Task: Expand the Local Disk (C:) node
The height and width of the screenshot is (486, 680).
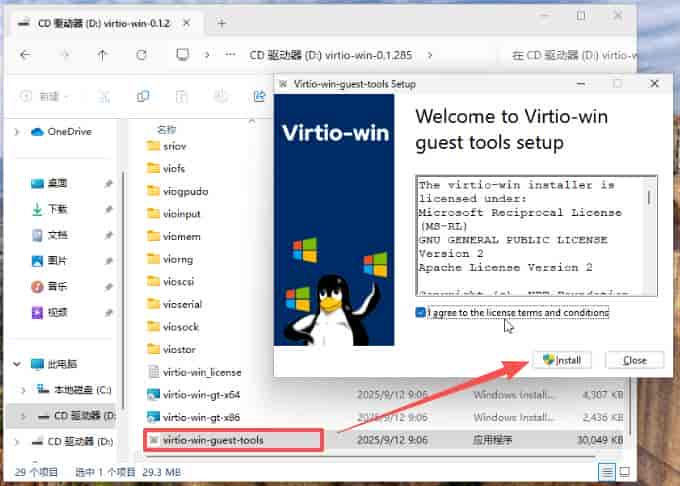Action: point(23,390)
